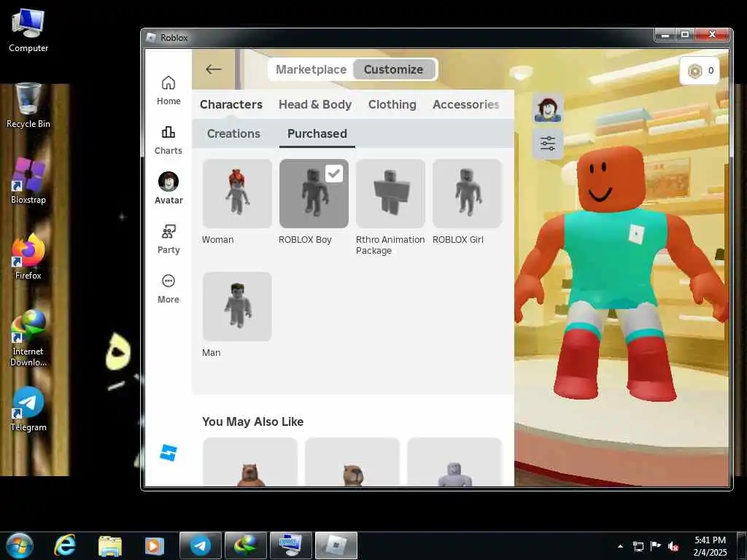
Task: Select the Bloxstrap desktop shortcut
Action: 28,182
